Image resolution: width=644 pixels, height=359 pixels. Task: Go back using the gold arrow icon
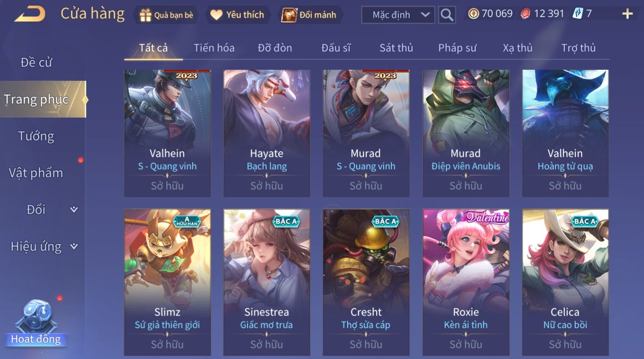click(30, 14)
